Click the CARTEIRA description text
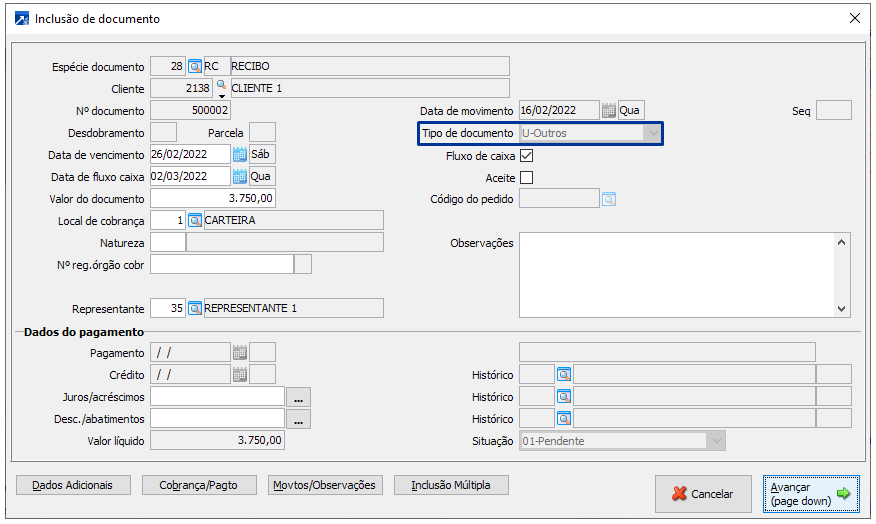 [230, 220]
